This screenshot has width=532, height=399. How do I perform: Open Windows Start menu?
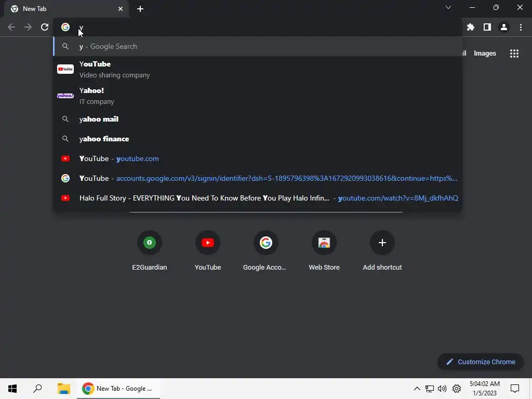coord(12,389)
